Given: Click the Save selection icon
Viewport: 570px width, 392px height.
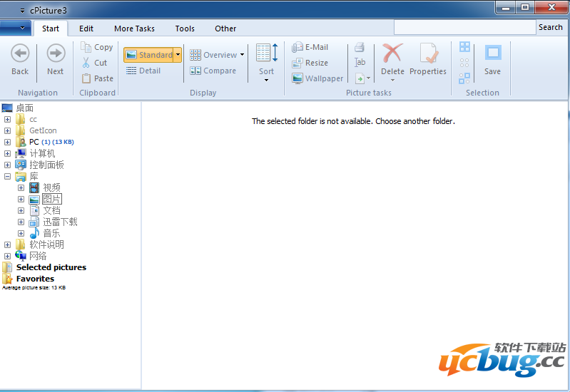Looking at the screenshot, I should point(492,53).
